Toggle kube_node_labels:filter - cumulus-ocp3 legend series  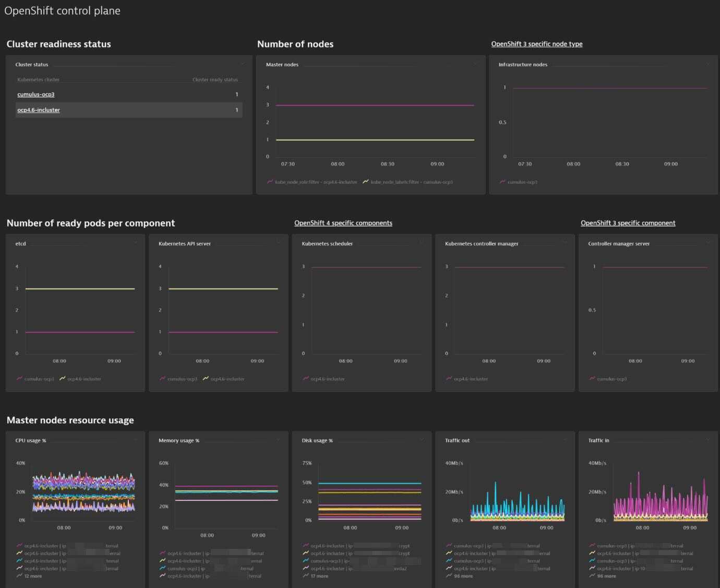(407, 182)
